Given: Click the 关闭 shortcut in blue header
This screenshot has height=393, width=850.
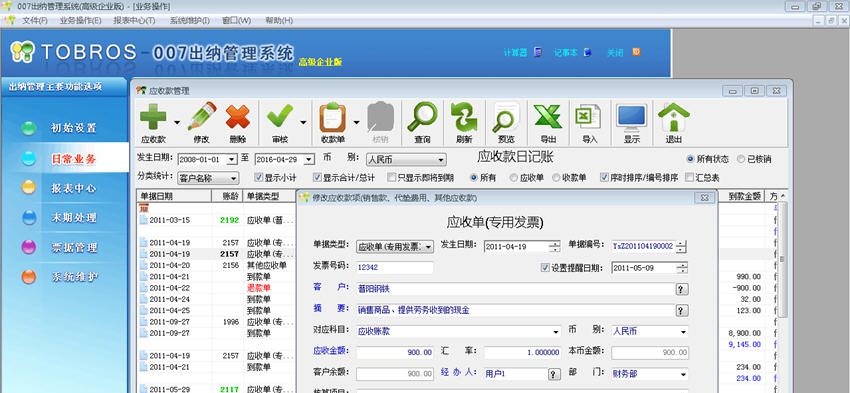Looking at the screenshot, I should pyautogui.click(x=623, y=53).
